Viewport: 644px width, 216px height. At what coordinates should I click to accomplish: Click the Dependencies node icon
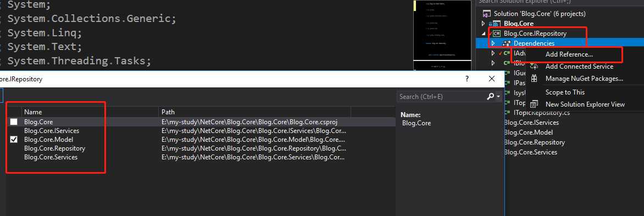[507, 43]
